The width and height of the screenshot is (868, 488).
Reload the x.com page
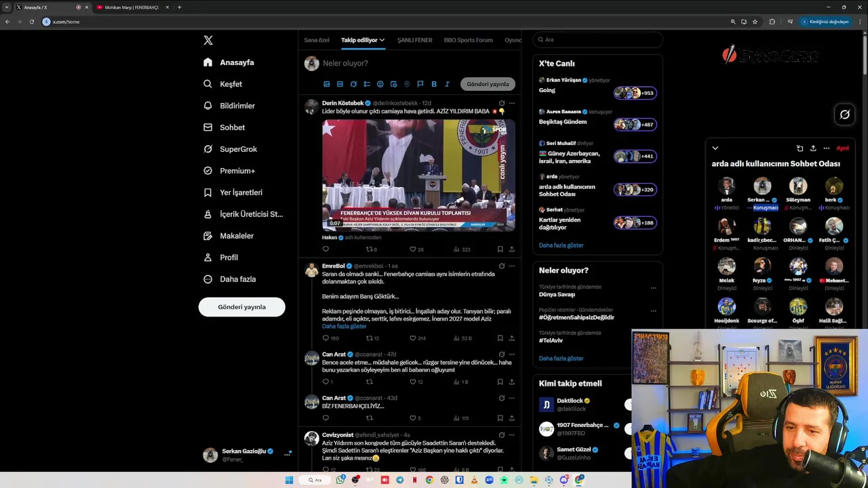coord(31,22)
